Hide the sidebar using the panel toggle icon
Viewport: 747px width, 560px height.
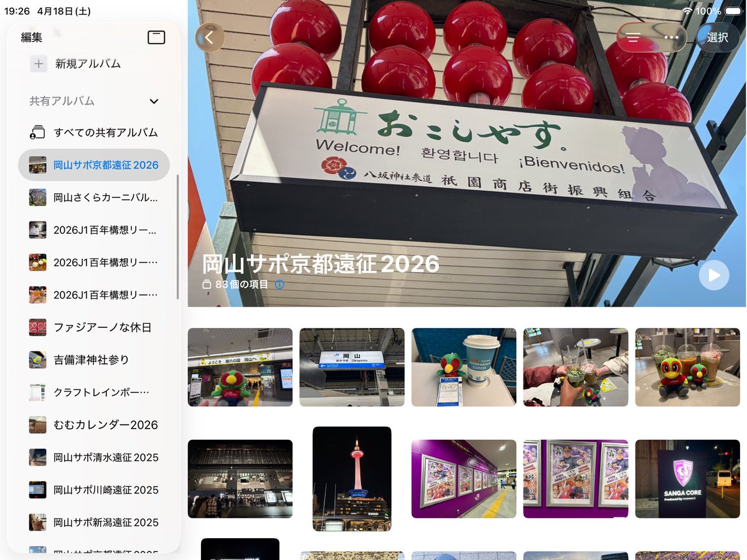156,37
